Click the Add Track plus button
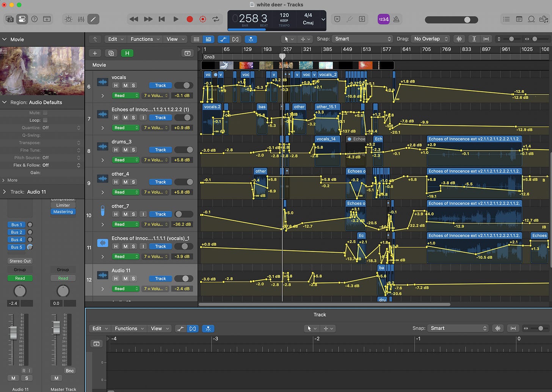Image resolution: width=552 pixels, height=392 pixels. [95, 53]
